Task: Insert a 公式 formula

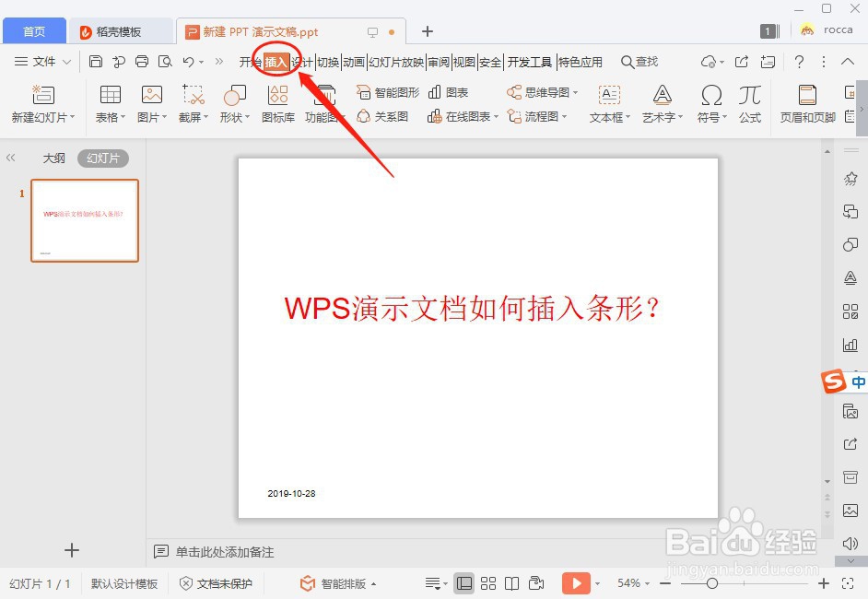Action: [750, 103]
